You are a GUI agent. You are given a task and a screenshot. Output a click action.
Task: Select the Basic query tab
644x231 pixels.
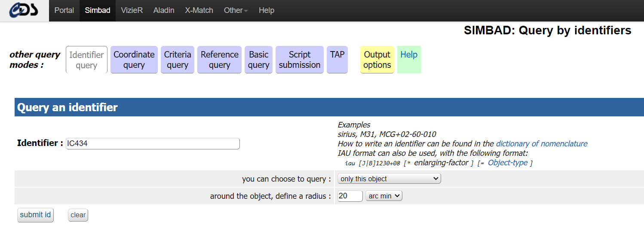click(259, 60)
